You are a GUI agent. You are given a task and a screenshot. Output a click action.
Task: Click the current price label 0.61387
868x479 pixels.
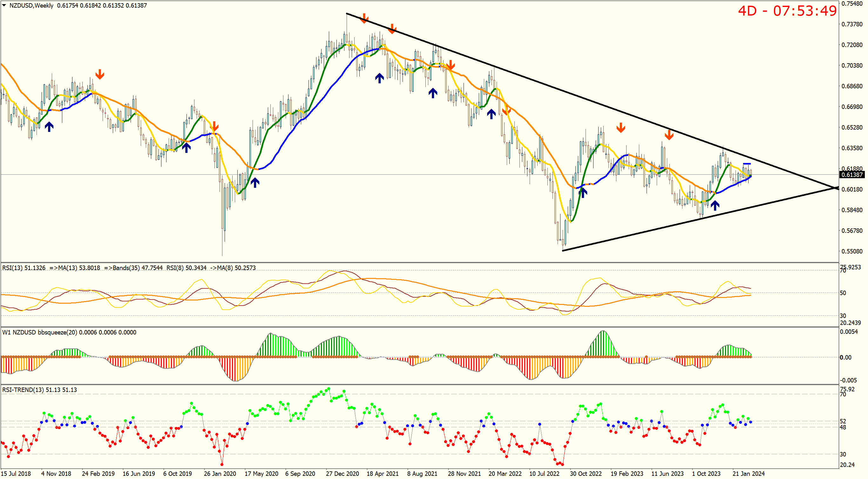(851, 174)
